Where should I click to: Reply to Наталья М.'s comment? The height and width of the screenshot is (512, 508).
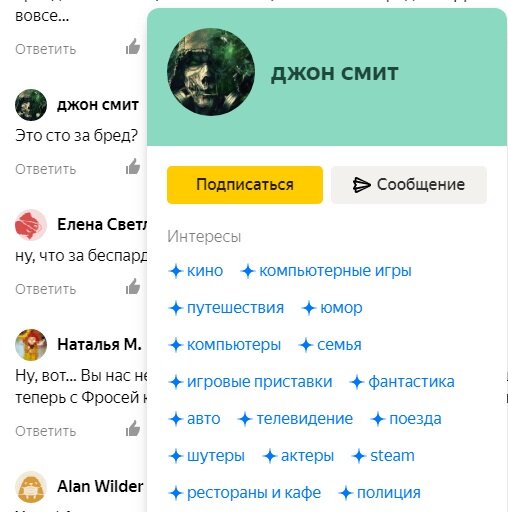(x=46, y=431)
